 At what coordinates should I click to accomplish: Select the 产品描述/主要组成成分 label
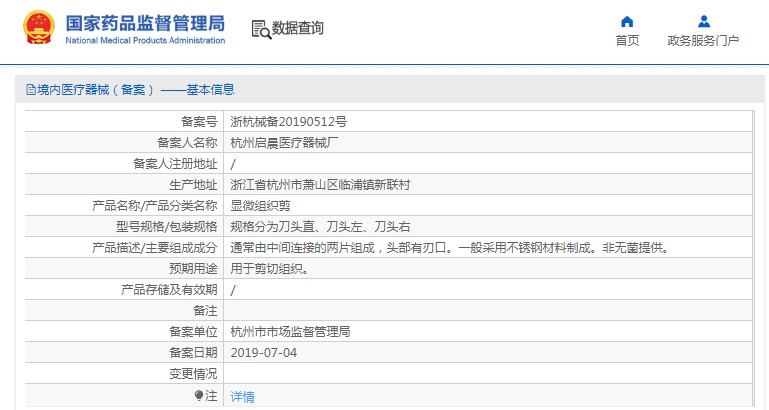(154, 248)
